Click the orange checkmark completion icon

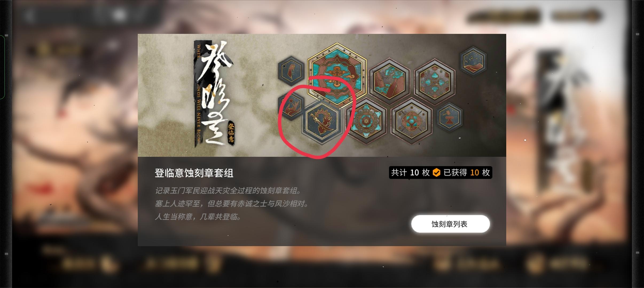tap(436, 173)
